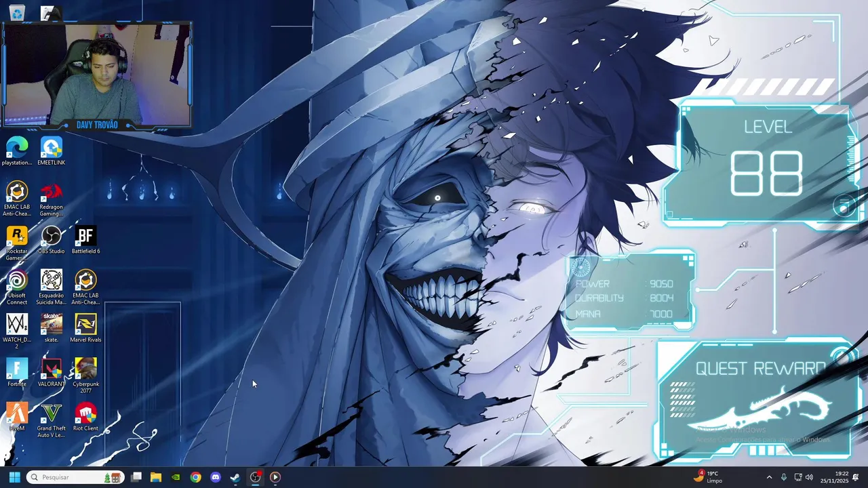Image resolution: width=868 pixels, height=488 pixels.
Task: Launch VALORANT desktop icon
Action: 52,373
